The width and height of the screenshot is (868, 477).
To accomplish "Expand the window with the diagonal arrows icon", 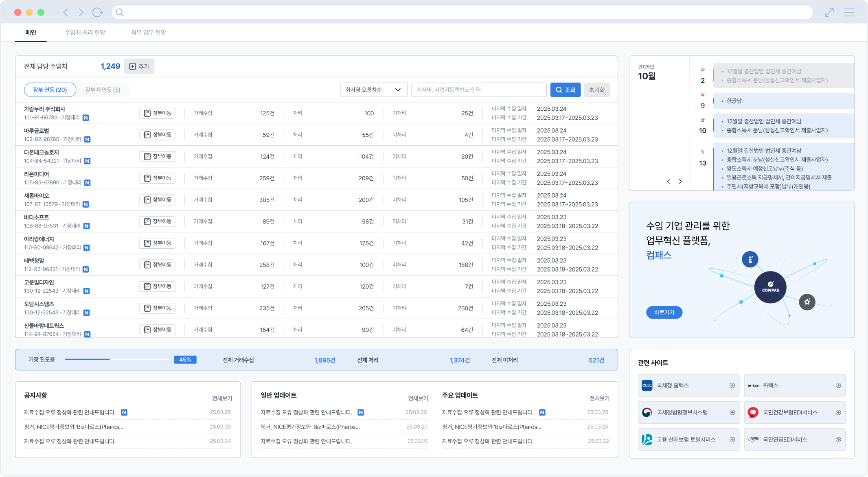I will pyautogui.click(x=829, y=12).
